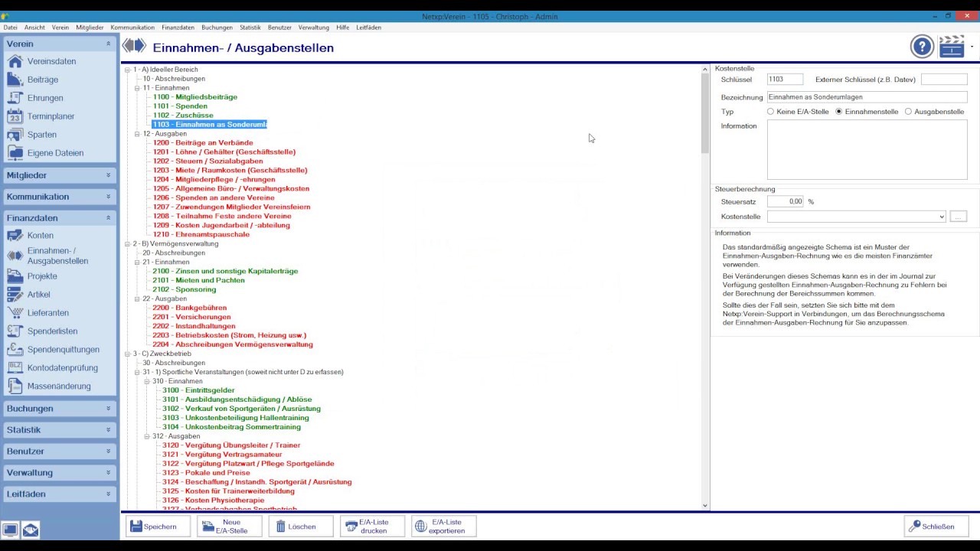This screenshot has height=551, width=980.
Task: Select tree item 1100 - Mitgliedsbeiträge
Action: 194,97
